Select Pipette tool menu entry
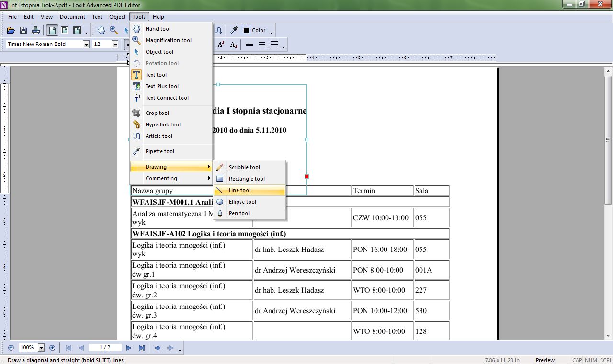 tap(171, 151)
